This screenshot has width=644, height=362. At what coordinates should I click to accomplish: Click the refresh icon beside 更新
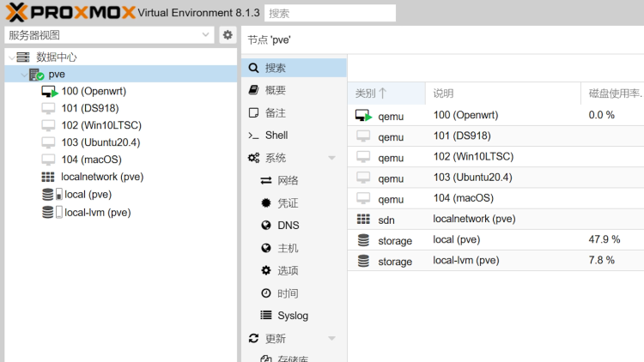point(254,338)
